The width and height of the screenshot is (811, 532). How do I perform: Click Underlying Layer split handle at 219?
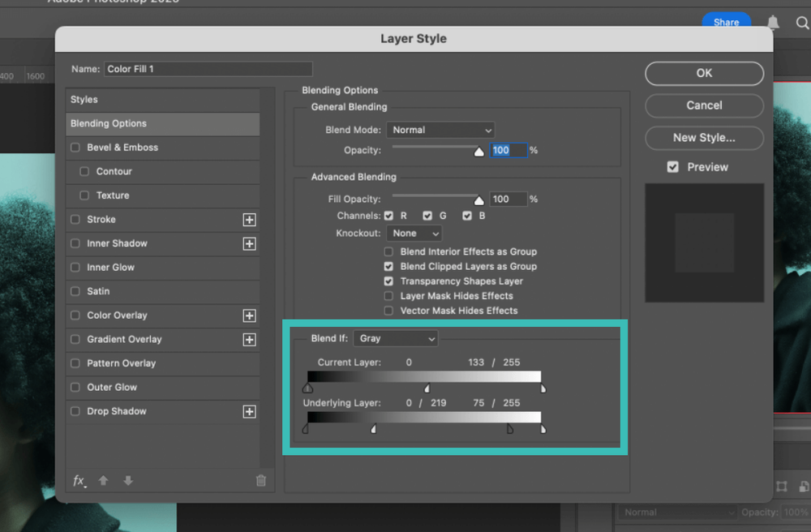tap(373, 428)
